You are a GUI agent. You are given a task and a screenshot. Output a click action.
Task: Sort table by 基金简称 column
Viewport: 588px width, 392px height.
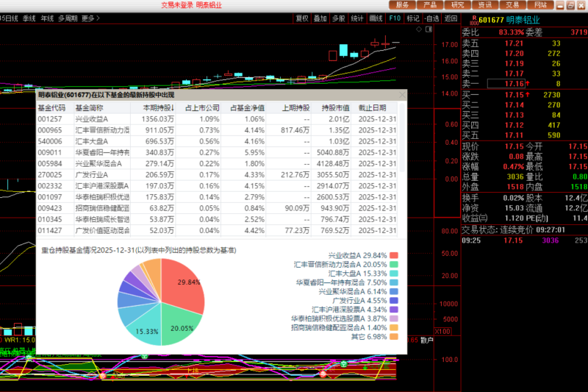click(x=102, y=108)
